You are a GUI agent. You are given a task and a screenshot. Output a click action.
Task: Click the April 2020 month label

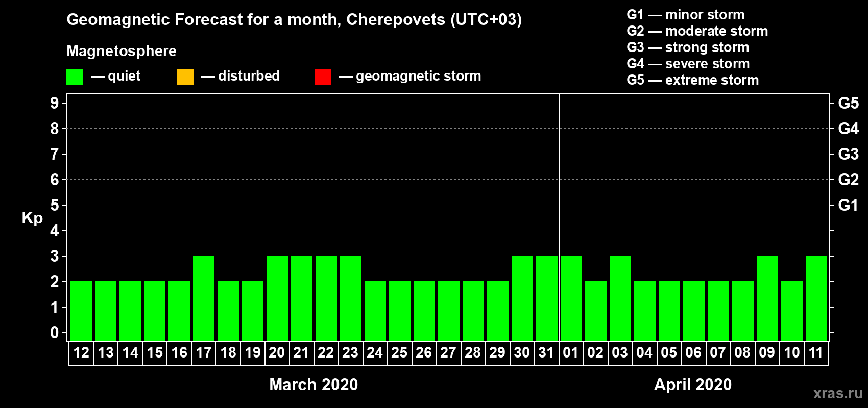[693, 385]
